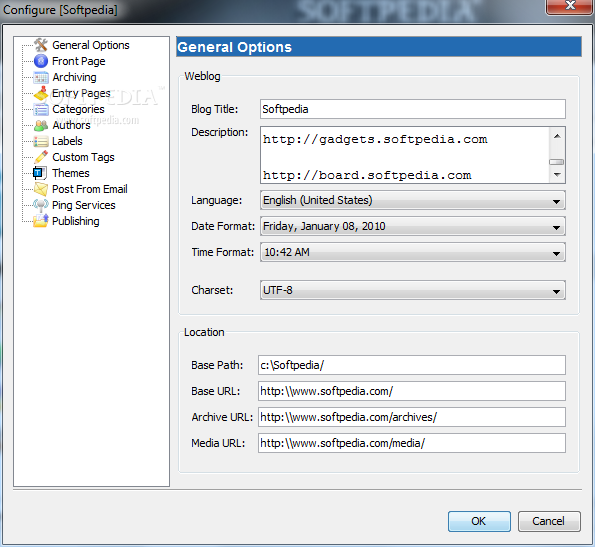Click the Publishing folder icon

[41, 221]
